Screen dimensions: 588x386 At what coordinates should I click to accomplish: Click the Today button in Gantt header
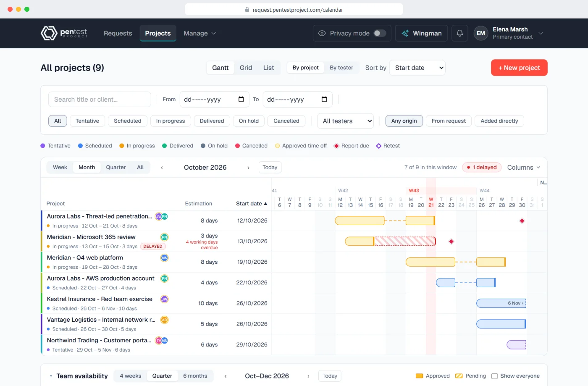point(270,167)
